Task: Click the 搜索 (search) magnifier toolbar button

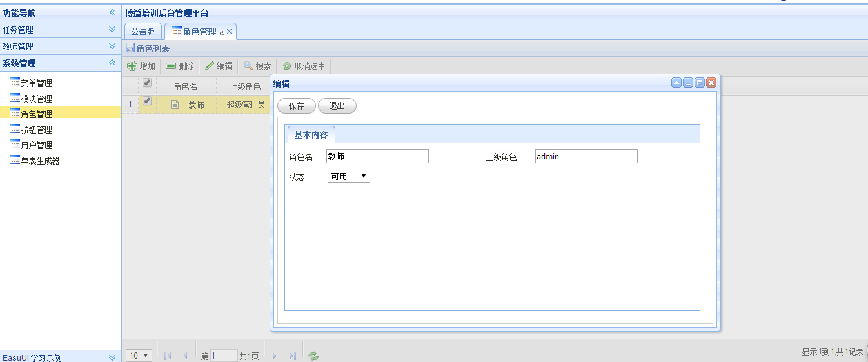Action: (x=257, y=66)
